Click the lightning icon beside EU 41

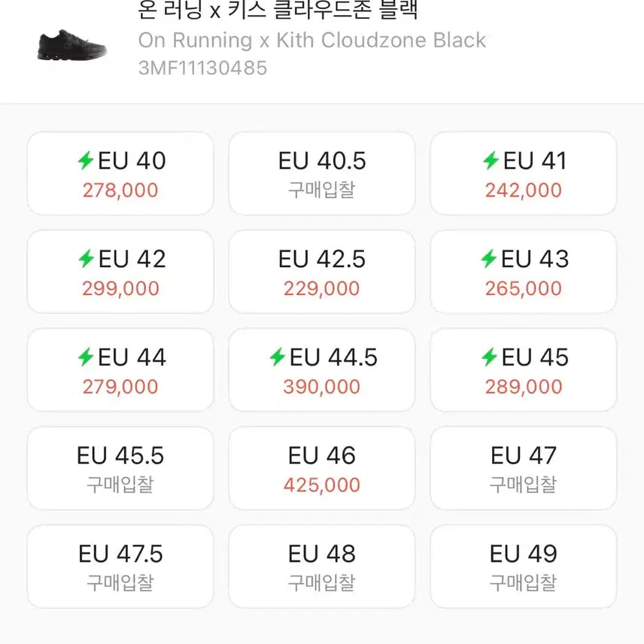pos(491,160)
